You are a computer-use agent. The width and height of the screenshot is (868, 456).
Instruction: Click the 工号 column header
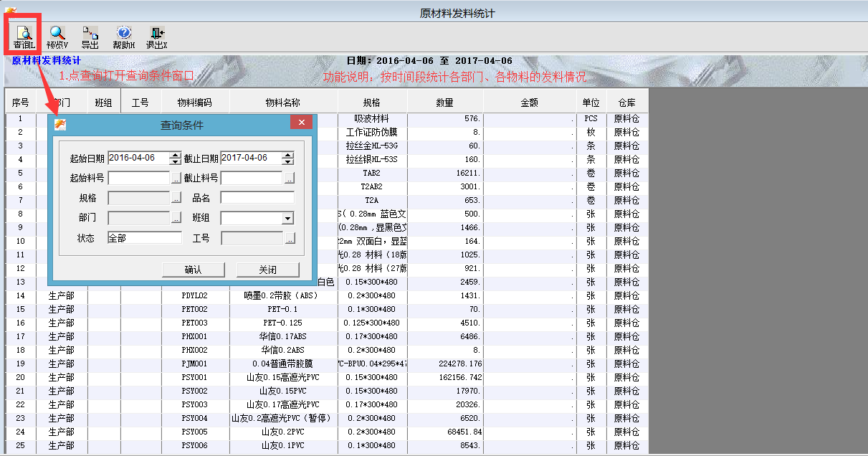[140, 103]
